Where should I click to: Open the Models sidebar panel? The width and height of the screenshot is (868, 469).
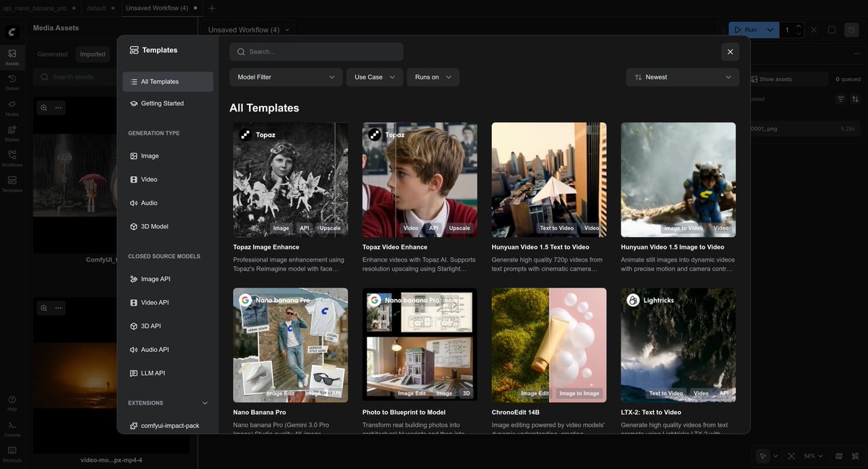tap(12, 133)
